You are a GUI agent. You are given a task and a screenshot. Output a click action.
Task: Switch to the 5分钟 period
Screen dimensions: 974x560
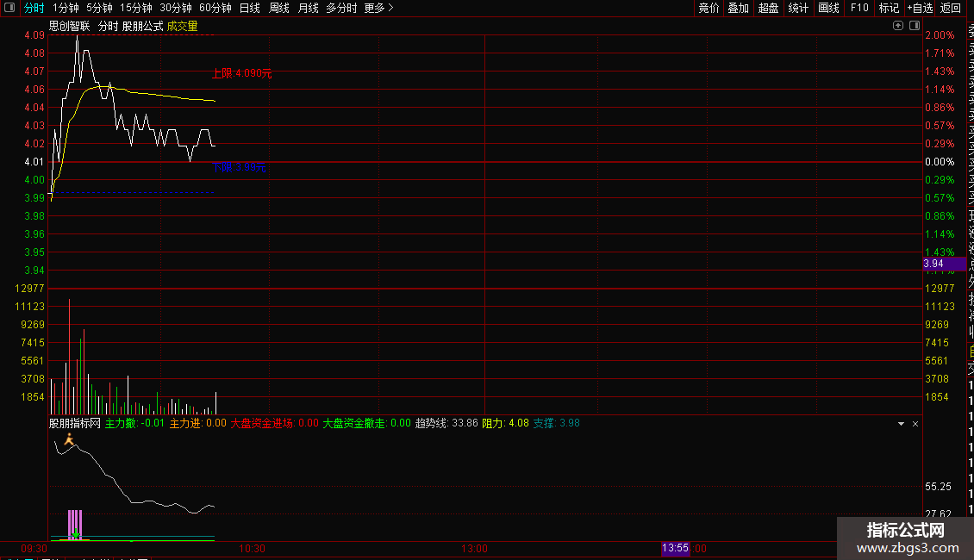pos(99,8)
